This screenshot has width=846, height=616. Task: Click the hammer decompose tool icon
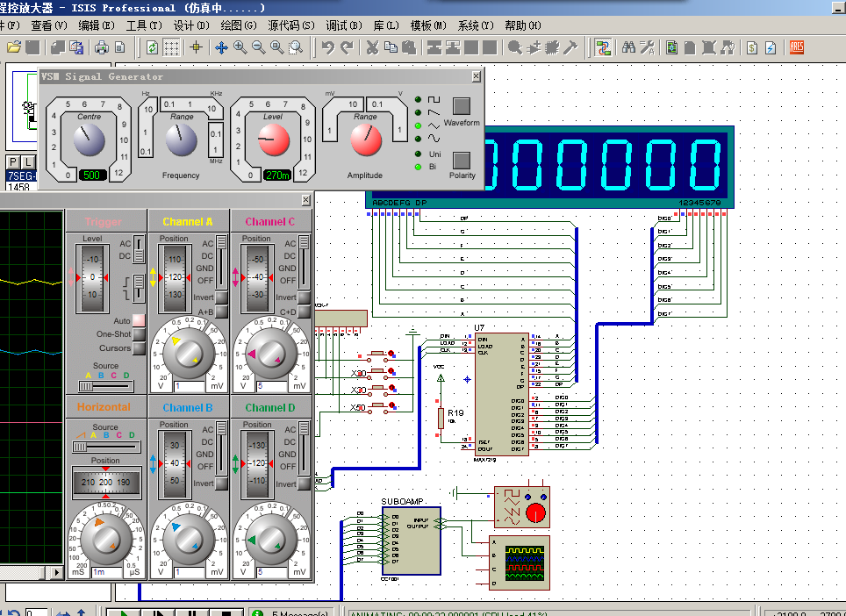pos(570,47)
